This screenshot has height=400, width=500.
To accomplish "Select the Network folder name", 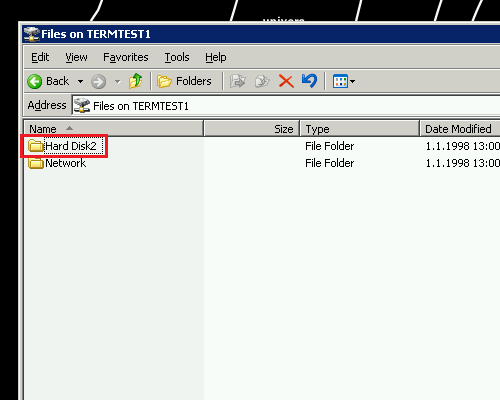I will tap(66, 163).
